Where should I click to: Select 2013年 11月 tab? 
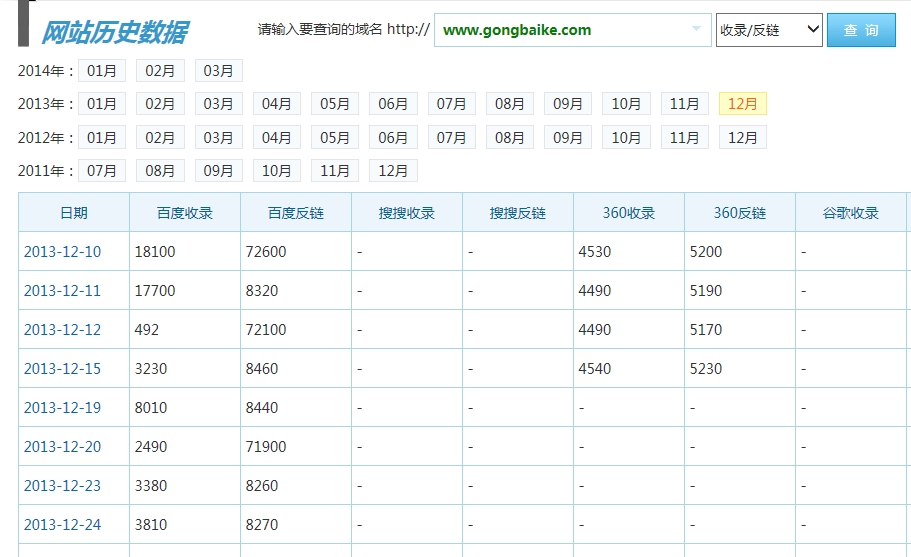click(684, 104)
